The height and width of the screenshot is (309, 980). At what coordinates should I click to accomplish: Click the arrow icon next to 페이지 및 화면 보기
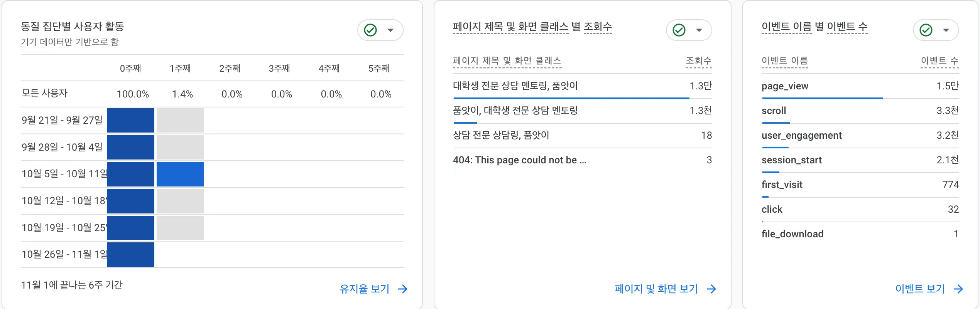[711, 289]
